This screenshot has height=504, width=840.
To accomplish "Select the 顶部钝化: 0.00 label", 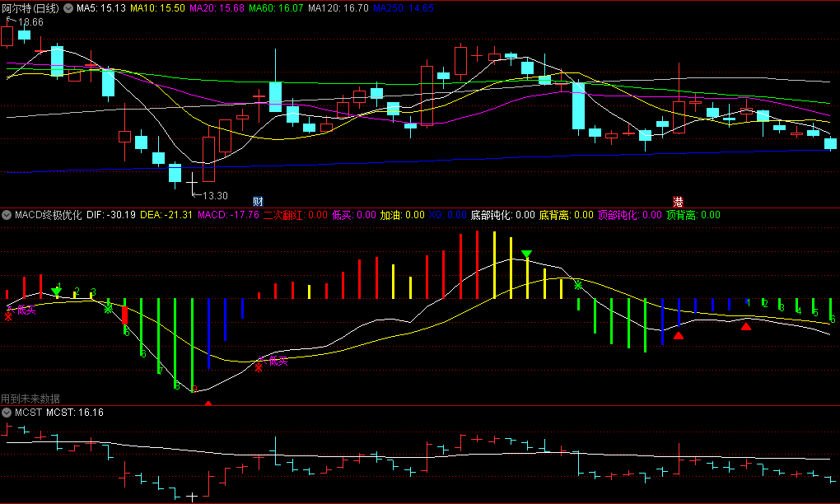I will (630, 215).
